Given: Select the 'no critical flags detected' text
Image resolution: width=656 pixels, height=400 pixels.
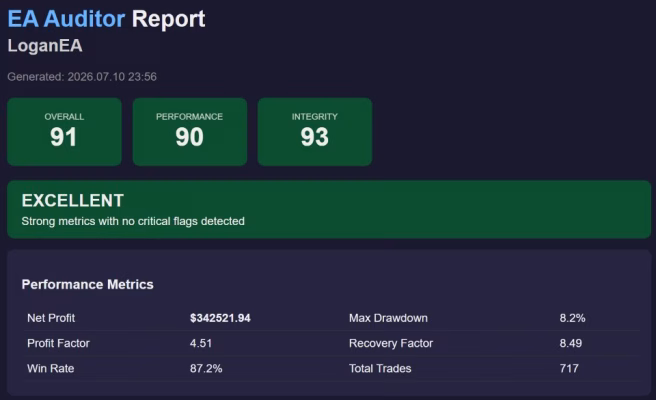Looking at the screenshot, I should [183, 221].
